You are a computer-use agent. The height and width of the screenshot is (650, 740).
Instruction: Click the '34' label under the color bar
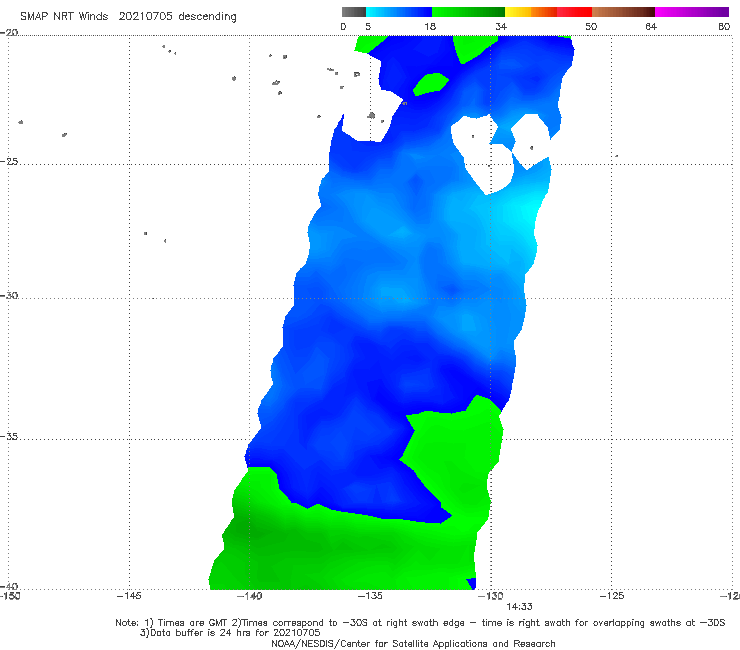[x=501, y=27]
